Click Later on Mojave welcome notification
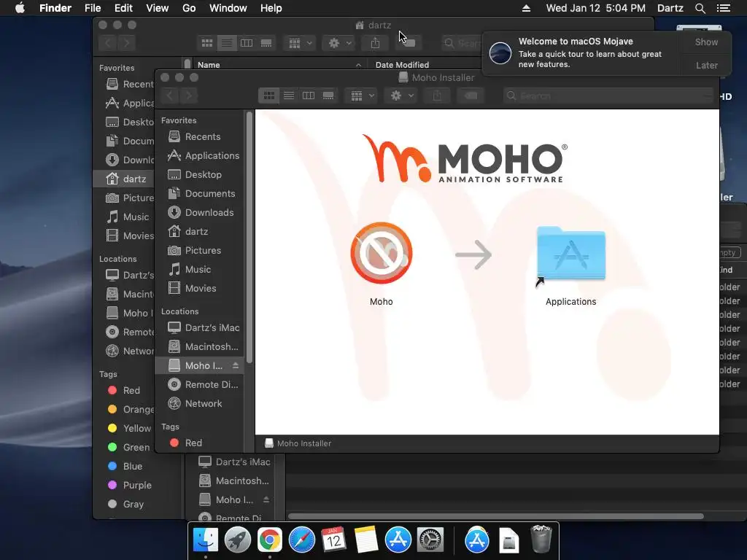 click(x=706, y=65)
